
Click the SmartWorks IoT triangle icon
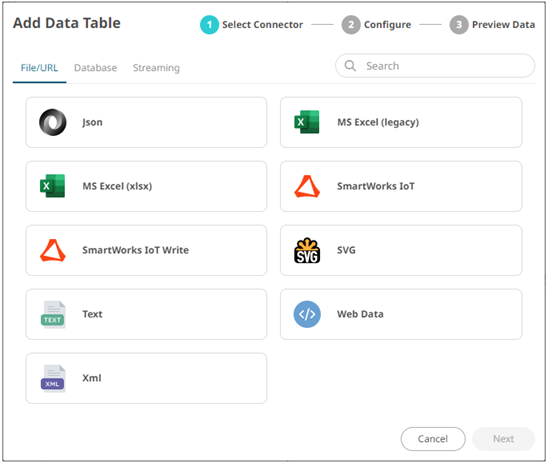[x=307, y=186]
